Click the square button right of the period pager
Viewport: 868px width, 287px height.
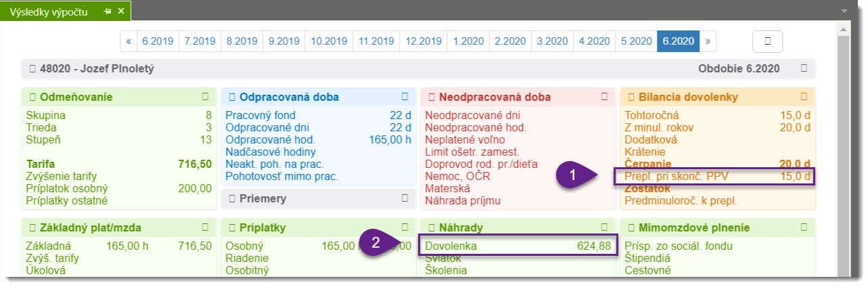coord(767,41)
